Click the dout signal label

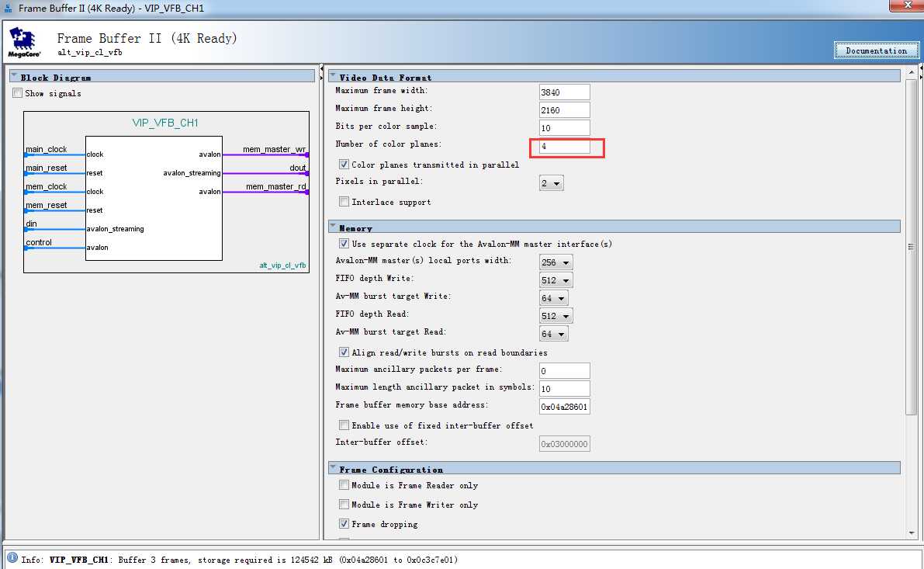pyautogui.click(x=298, y=168)
